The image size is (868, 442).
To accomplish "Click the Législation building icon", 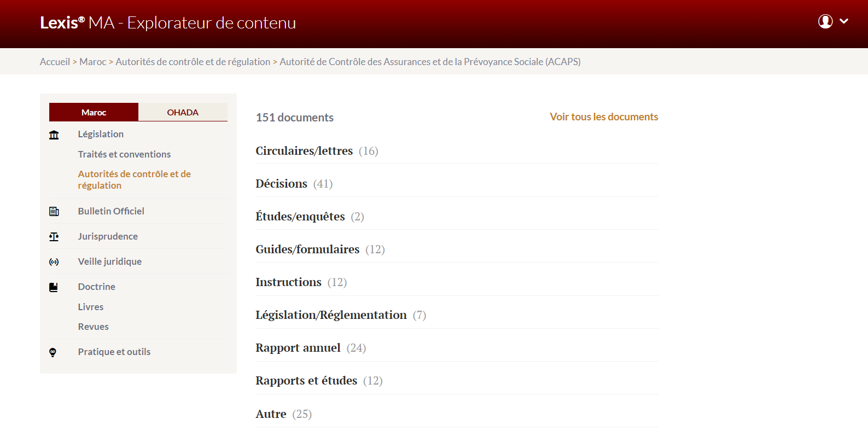I will [54, 135].
